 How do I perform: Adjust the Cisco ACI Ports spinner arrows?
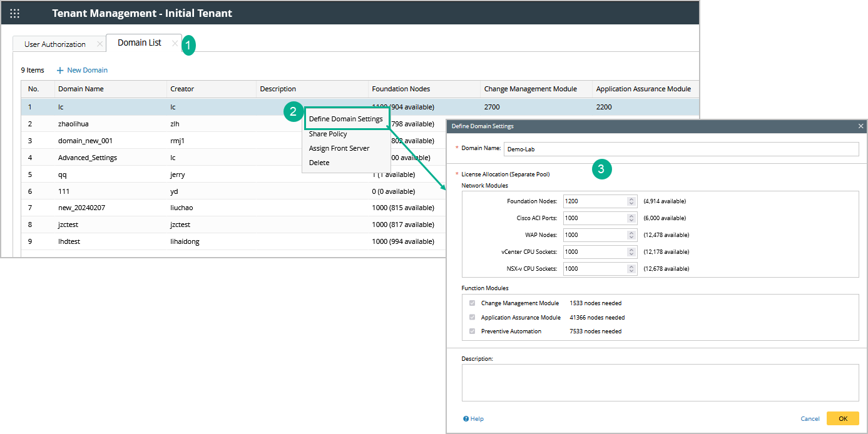click(631, 218)
